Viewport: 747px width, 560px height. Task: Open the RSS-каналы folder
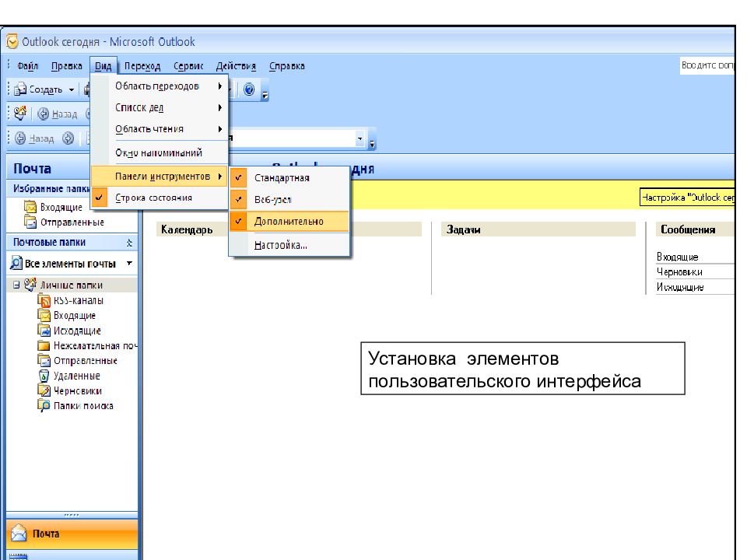coord(79,300)
